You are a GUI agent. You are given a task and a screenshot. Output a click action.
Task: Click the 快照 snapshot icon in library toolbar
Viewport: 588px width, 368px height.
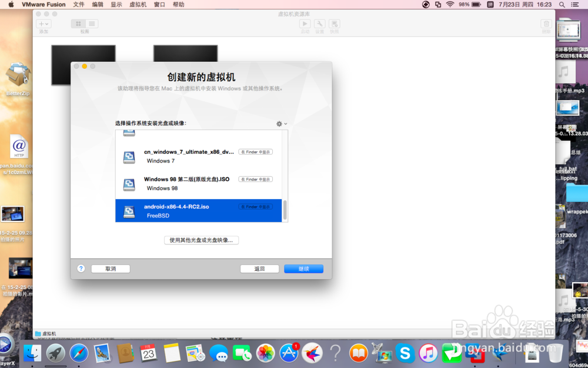[335, 24]
